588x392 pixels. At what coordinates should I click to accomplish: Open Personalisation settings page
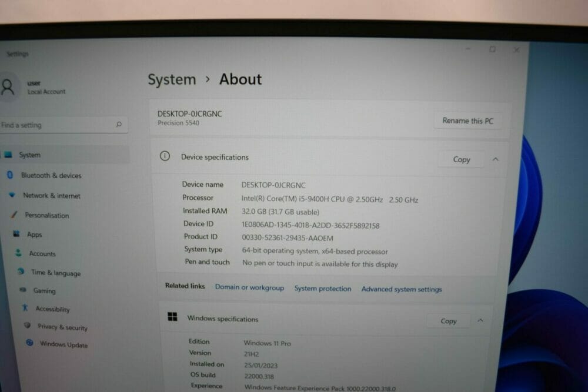[47, 216]
